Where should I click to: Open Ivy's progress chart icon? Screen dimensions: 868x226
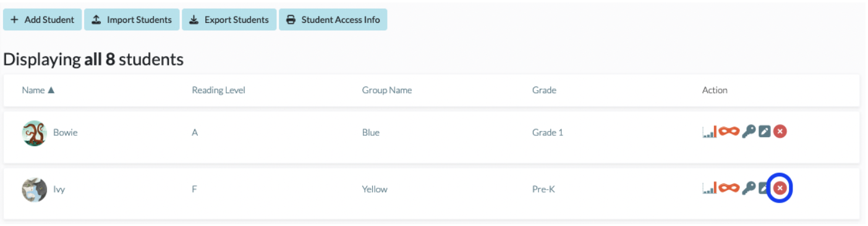pyautogui.click(x=709, y=187)
